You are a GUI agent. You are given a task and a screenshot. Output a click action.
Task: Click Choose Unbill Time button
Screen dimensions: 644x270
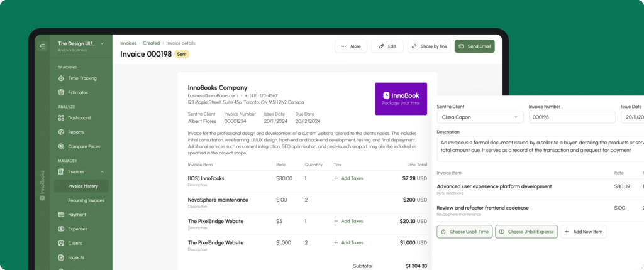click(465, 232)
